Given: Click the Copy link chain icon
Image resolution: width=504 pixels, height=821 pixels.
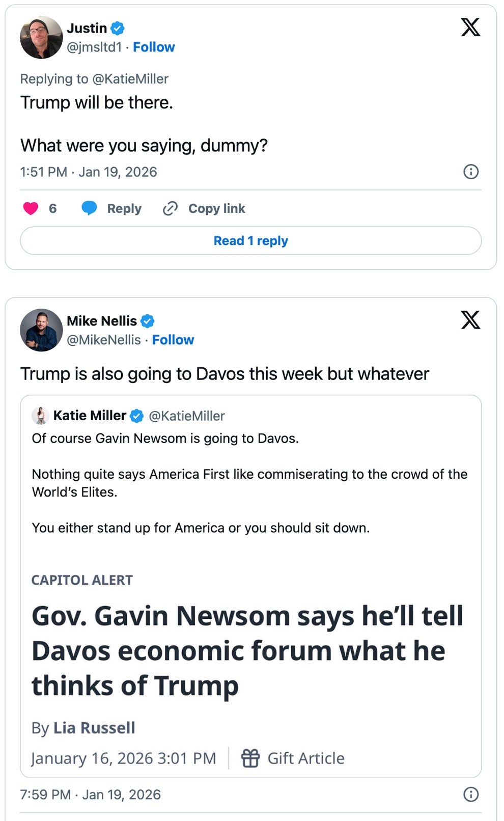Looking at the screenshot, I should pyautogui.click(x=170, y=208).
